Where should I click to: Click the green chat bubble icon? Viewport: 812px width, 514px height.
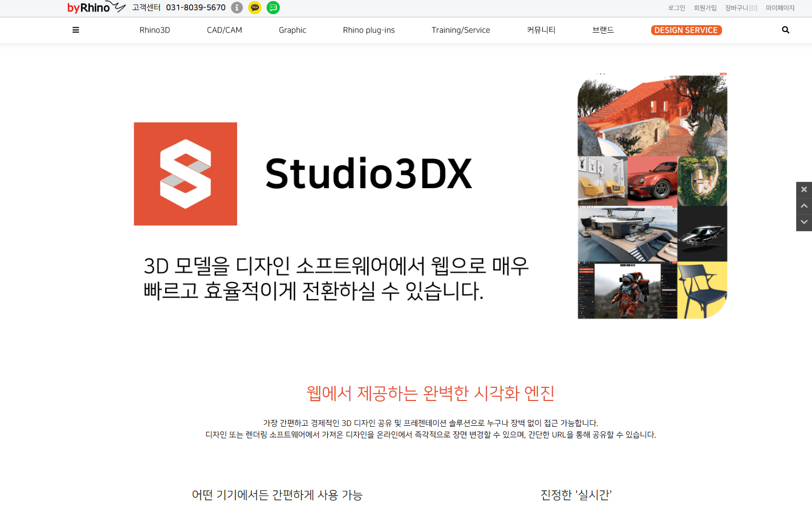[x=273, y=7]
